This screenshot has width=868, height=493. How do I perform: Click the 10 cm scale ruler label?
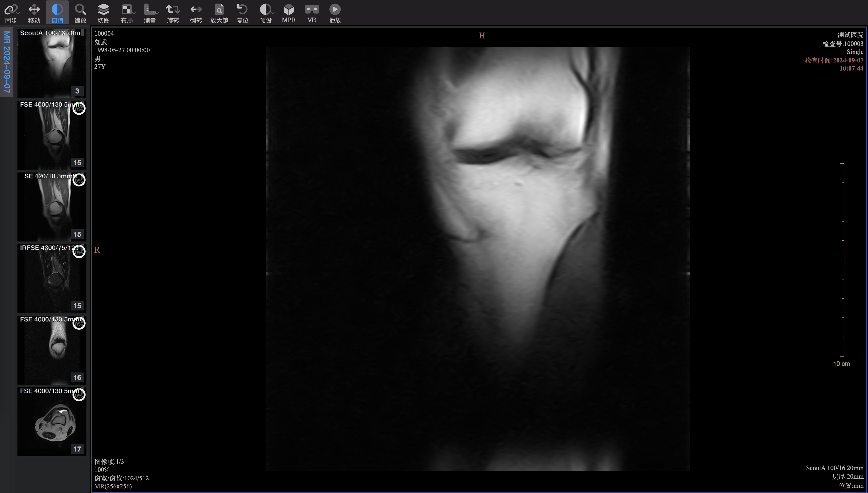841,364
